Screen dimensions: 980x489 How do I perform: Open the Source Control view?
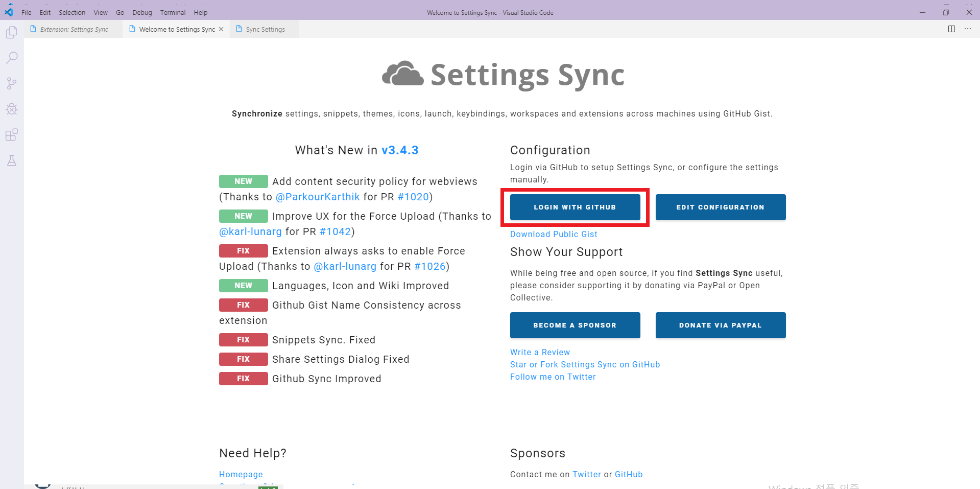coord(12,83)
